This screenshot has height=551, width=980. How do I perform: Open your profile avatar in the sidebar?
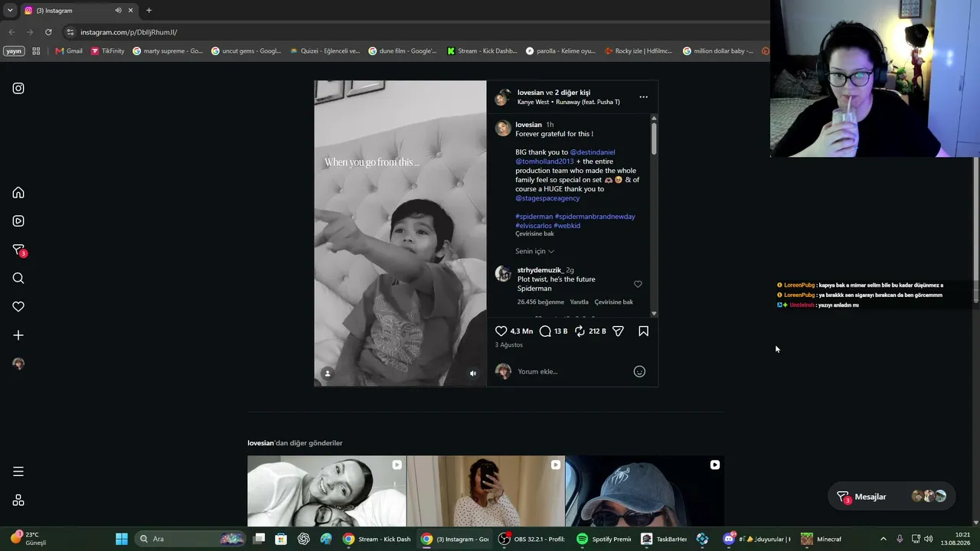pos(18,364)
